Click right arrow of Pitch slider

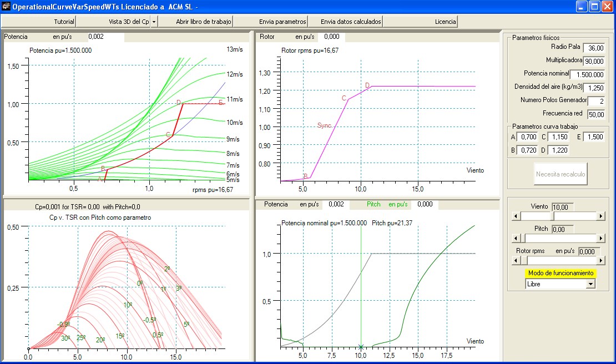pos(600,238)
